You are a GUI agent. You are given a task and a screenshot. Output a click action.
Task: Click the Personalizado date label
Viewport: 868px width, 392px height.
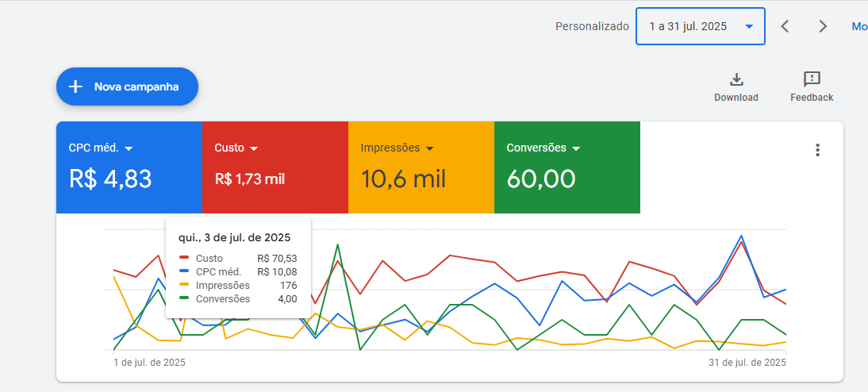pos(592,26)
